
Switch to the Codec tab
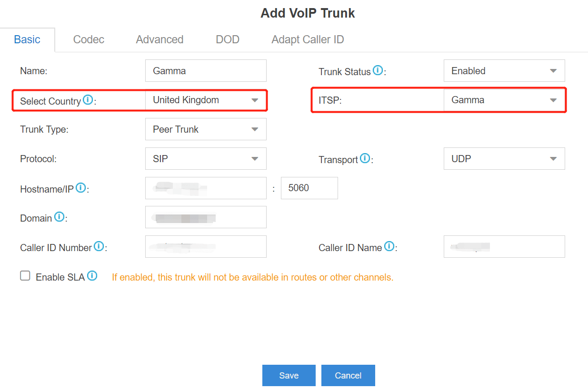coord(88,39)
